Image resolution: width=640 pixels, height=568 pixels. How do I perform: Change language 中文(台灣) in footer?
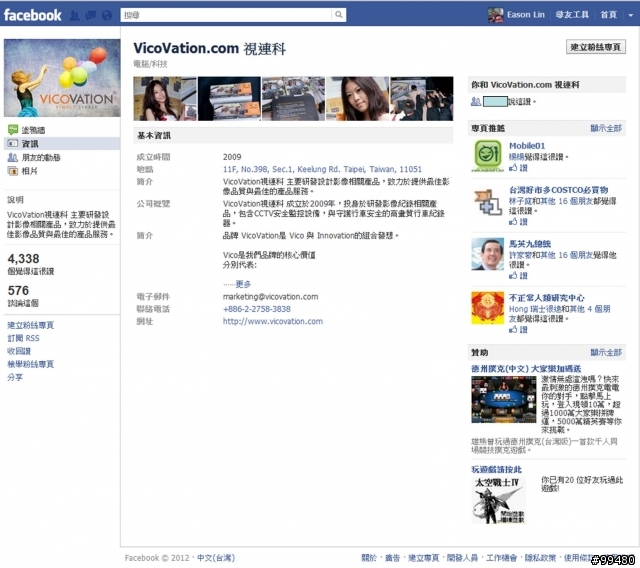tap(216, 558)
